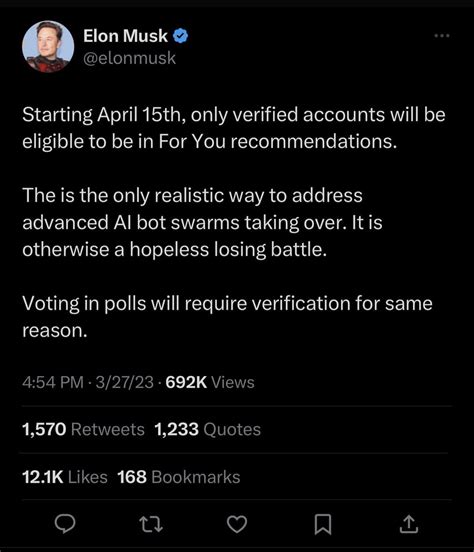
Task: Toggle the bookmark icon below the tweet
Action: (x=323, y=524)
